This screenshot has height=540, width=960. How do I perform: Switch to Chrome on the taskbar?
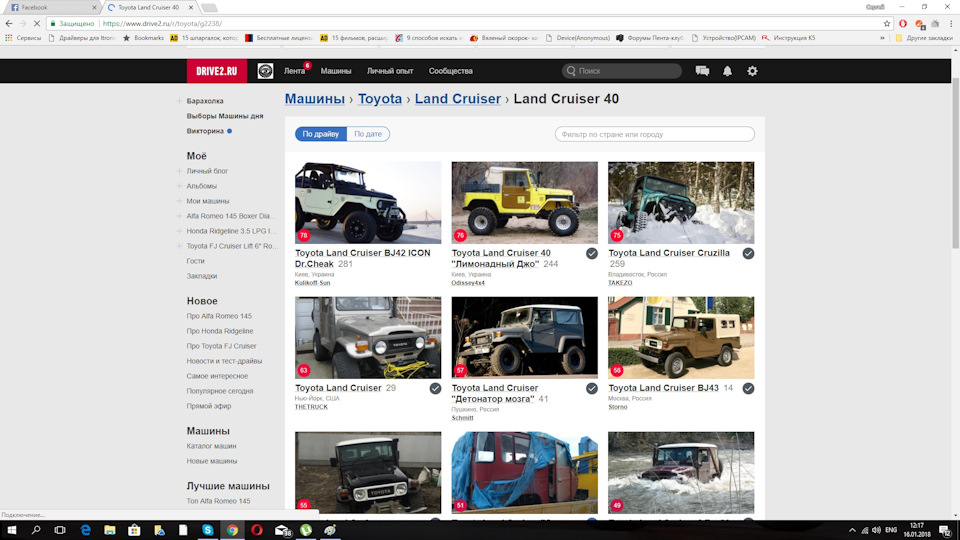(232, 530)
